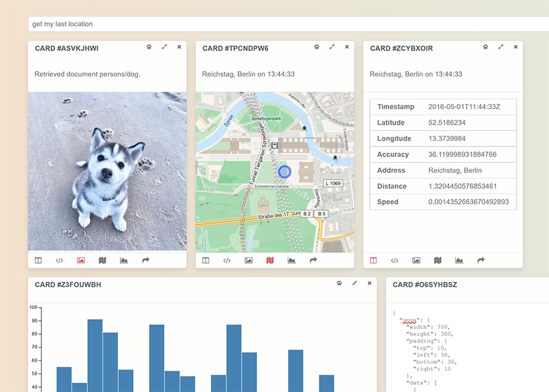Click the 'CARD #O6SYHBSZ' title
This screenshot has height=392, width=549.
(x=425, y=285)
